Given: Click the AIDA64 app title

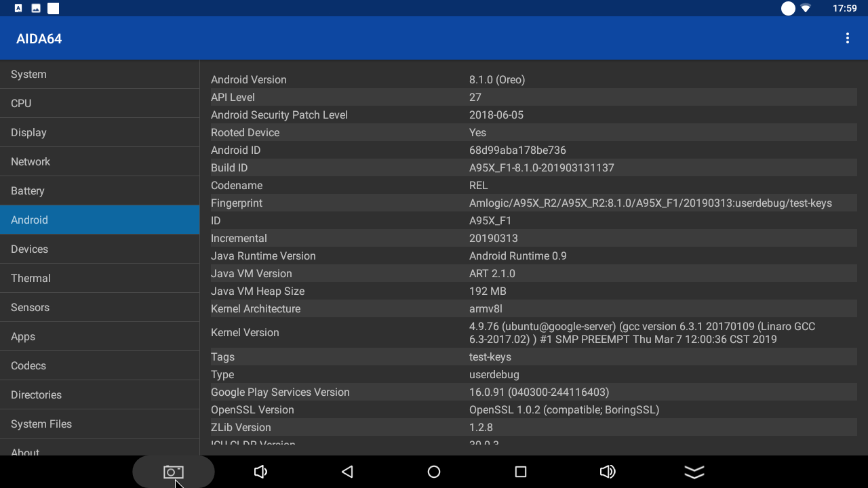Looking at the screenshot, I should pyautogui.click(x=39, y=39).
